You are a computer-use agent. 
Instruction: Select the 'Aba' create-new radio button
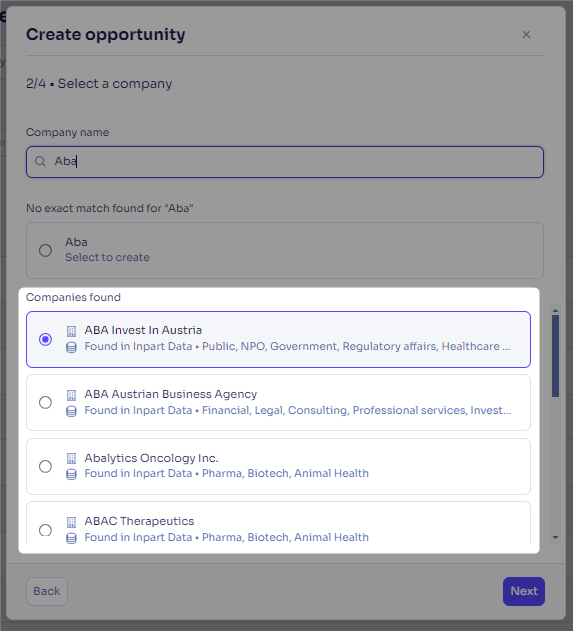(x=45, y=250)
